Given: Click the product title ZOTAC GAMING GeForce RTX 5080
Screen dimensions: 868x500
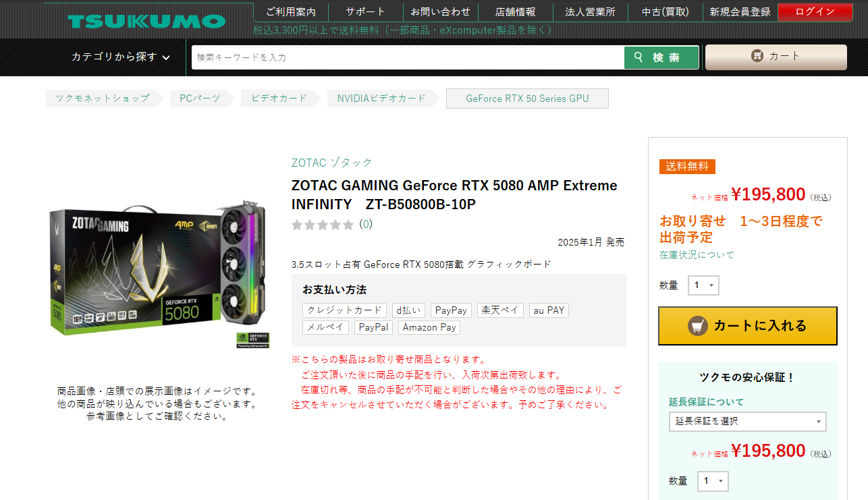Looking at the screenshot, I should pos(454,194).
